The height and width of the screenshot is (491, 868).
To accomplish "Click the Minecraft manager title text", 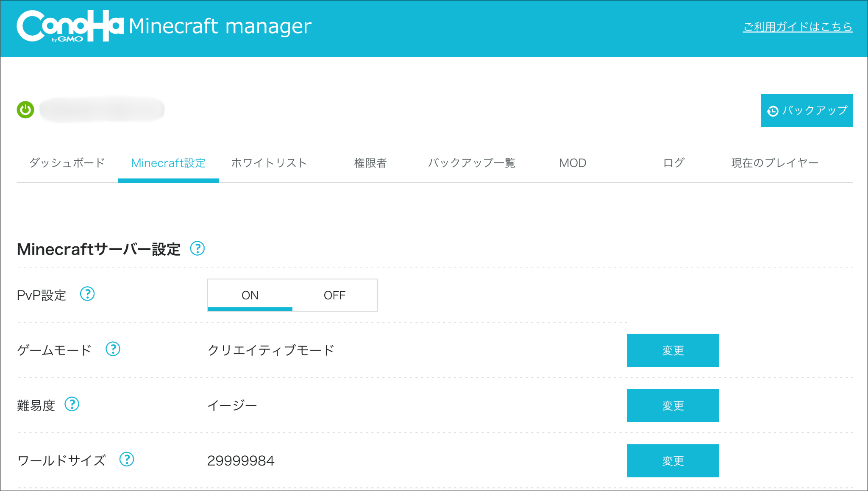I will [220, 26].
